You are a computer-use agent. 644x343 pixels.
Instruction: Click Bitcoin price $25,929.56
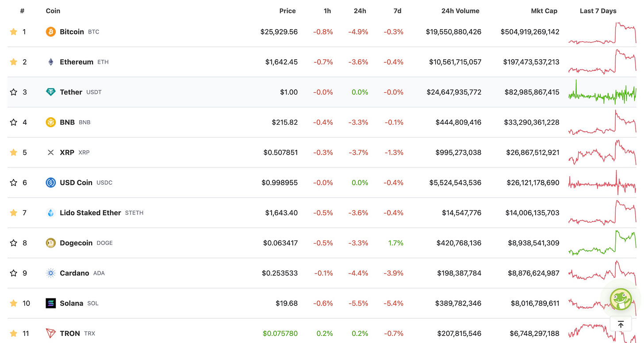click(x=279, y=32)
